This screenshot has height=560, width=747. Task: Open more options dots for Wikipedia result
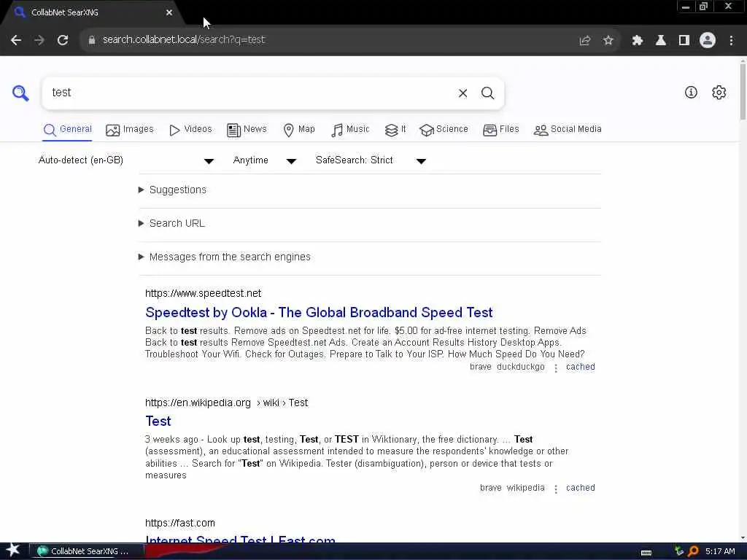[556, 489]
